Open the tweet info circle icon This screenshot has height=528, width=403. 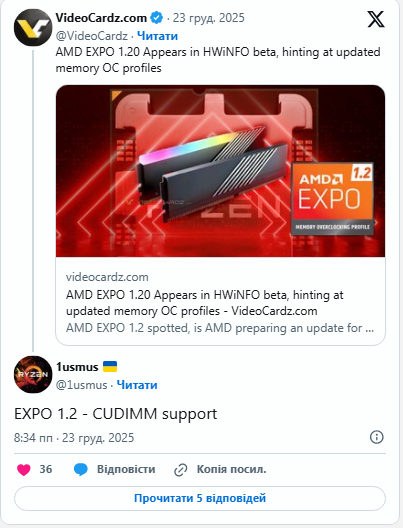point(376,437)
